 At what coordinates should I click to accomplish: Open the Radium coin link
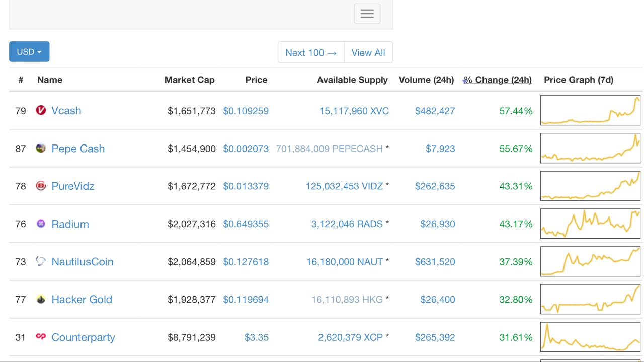click(x=70, y=224)
